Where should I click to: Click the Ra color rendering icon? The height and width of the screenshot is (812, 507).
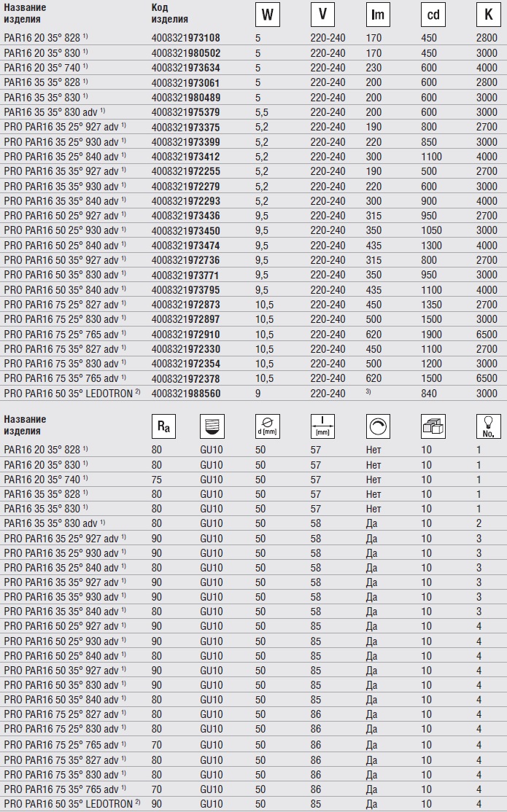point(162,426)
